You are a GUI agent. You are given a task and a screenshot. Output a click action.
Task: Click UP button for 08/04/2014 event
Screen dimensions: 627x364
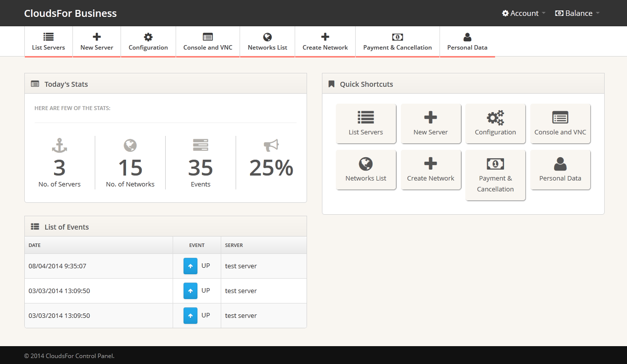[x=190, y=266]
